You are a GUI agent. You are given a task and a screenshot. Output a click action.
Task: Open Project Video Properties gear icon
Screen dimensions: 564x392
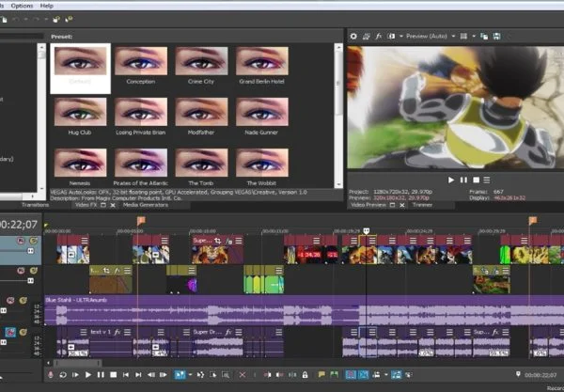pyautogui.click(x=353, y=37)
